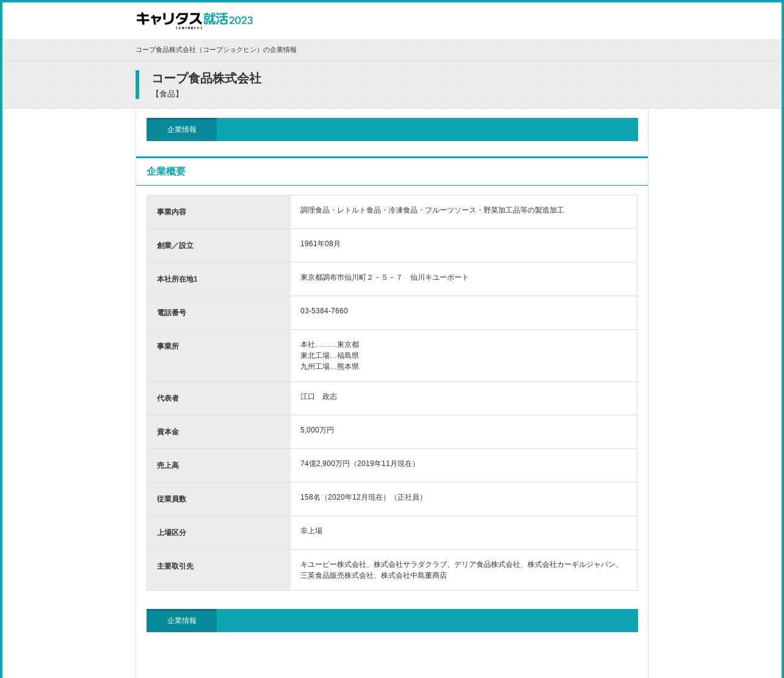Click capital value 5,000万円
Viewport: 784px width, 678px height.
(x=318, y=430)
